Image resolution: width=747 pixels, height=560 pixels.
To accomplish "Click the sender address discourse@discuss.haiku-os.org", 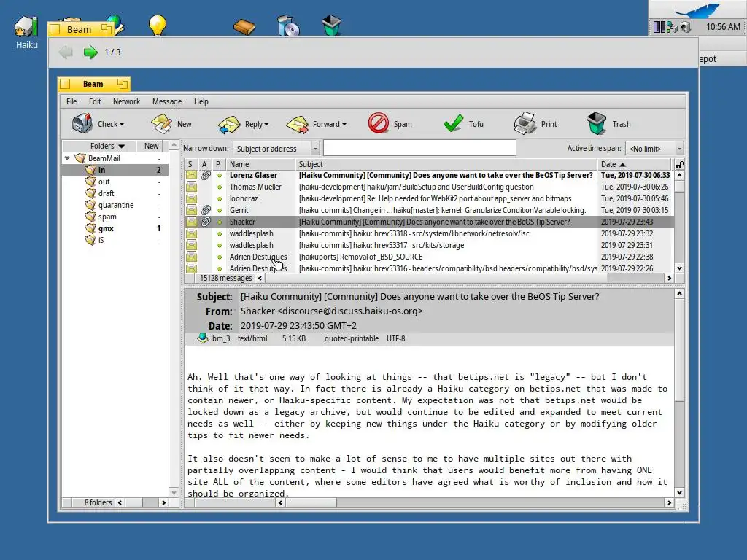I will tap(350, 311).
